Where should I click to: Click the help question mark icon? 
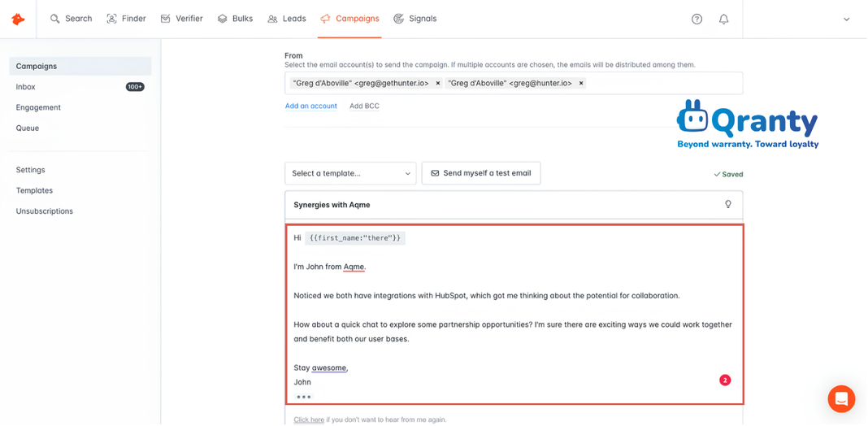point(697,19)
